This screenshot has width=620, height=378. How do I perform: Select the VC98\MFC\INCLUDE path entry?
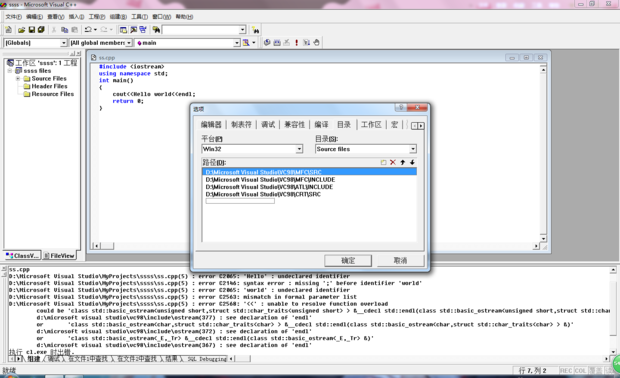click(x=270, y=180)
